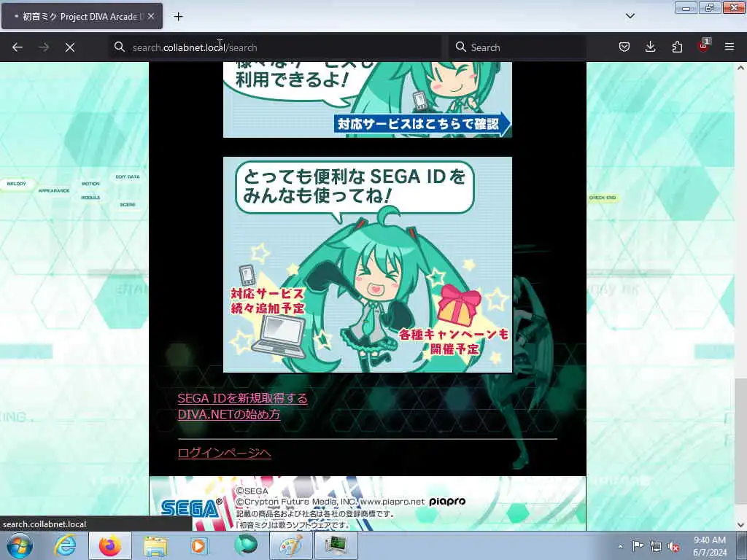Select the Project DIVA Arcade tab
The height and width of the screenshot is (560, 747).
tap(82, 16)
